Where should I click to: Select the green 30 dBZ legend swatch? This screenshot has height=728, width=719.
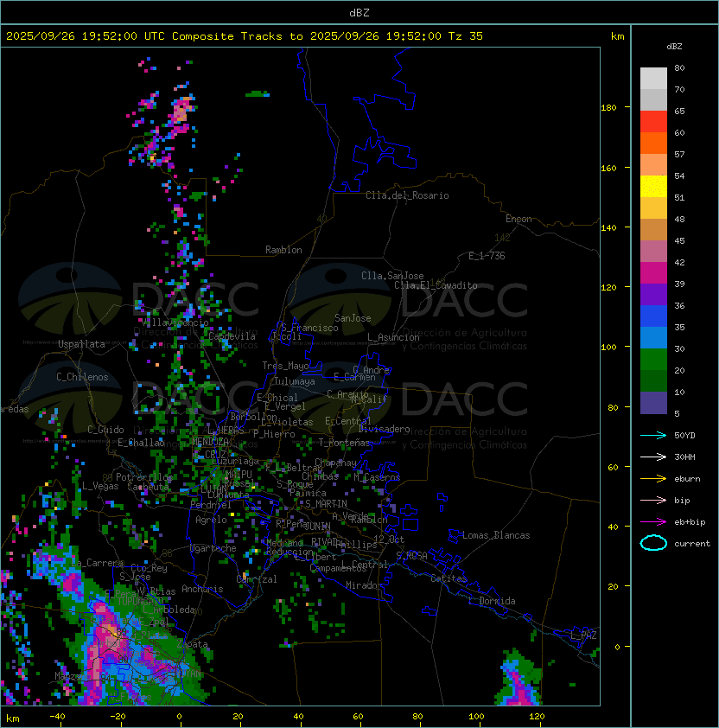coord(653,360)
